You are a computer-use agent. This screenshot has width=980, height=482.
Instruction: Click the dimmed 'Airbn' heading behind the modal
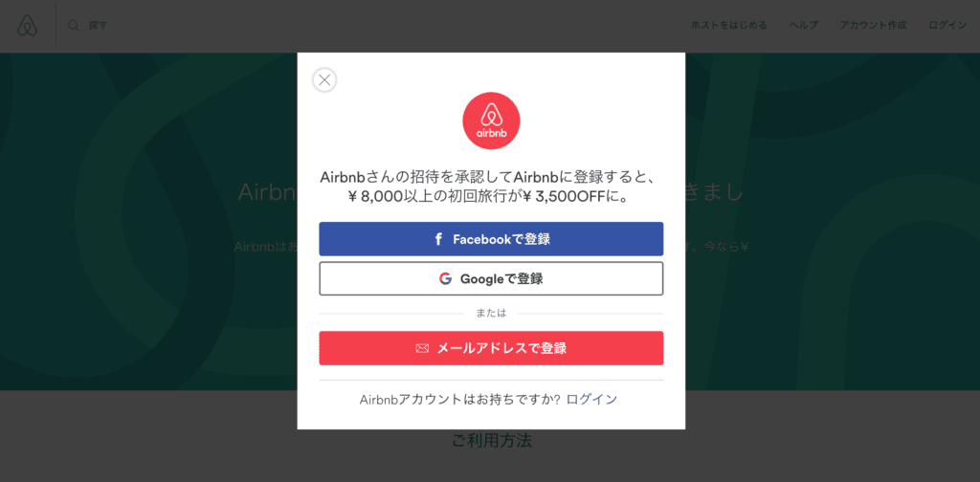pos(267,193)
